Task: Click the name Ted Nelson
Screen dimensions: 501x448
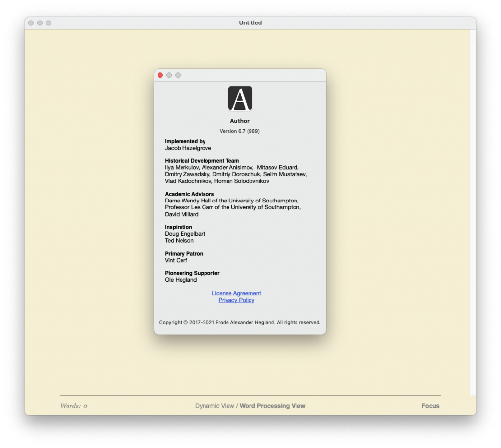Action: click(x=179, y=241)
